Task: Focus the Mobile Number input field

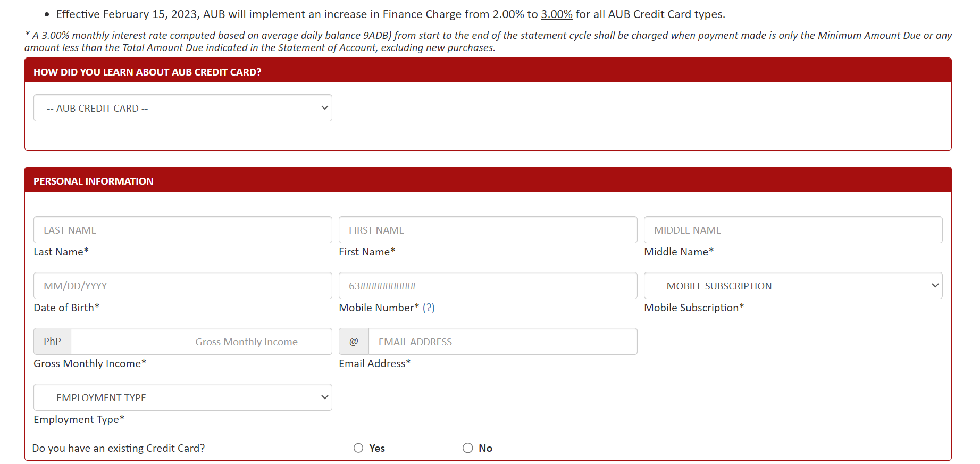Action: tap(488, 286)
